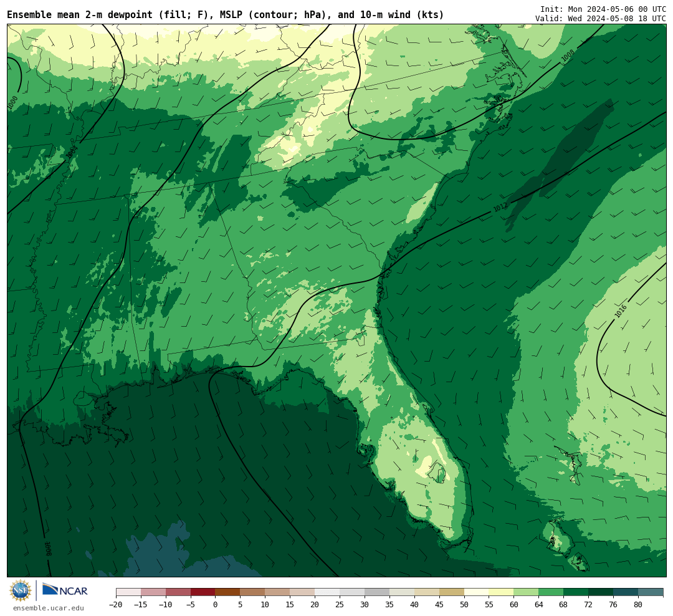Click the pale yellow swatch between 50 and 55

[x=477, y=592]
